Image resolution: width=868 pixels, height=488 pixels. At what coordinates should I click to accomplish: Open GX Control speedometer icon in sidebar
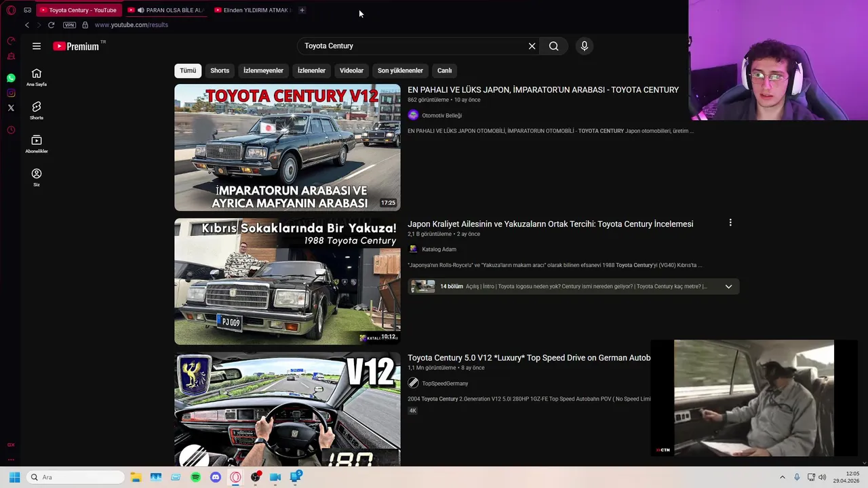11,41
